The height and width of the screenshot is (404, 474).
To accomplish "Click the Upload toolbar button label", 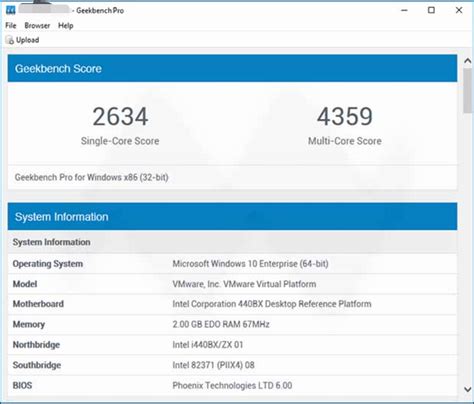I will pos(28,40).
